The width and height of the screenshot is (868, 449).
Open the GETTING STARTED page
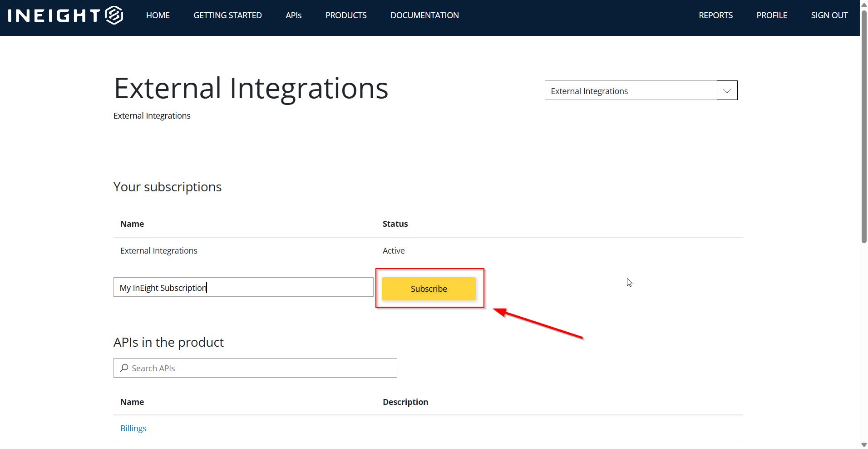(227, 15)
